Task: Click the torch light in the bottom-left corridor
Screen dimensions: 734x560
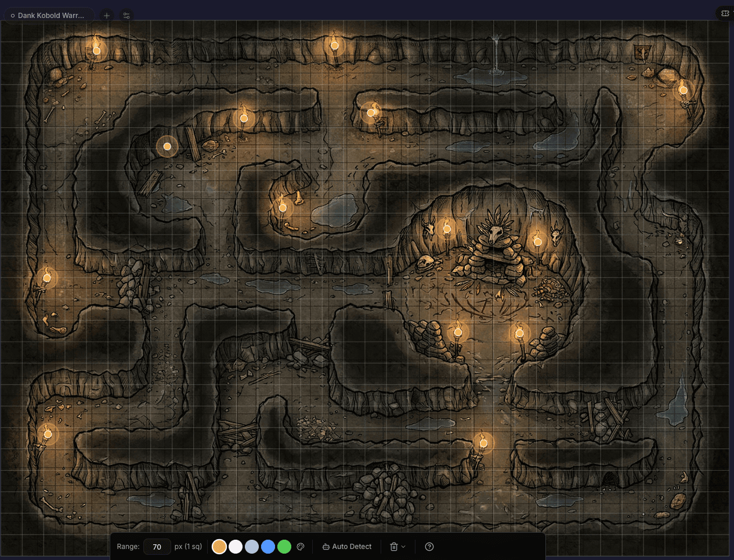Action: pos(48,433)
